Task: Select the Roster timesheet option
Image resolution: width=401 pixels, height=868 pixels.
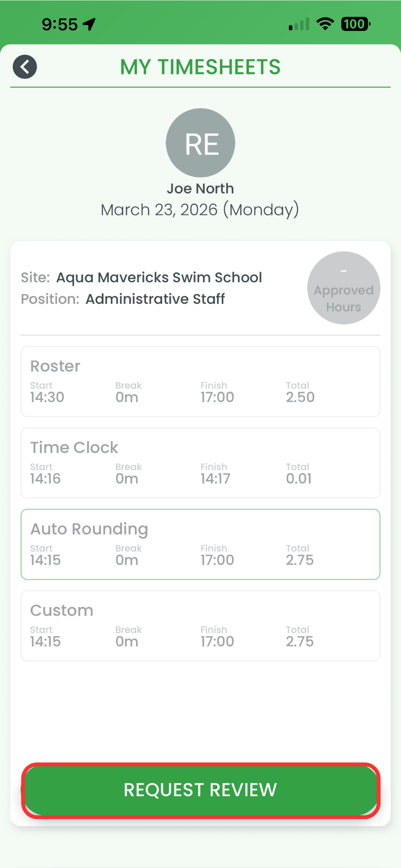Action: 200,381
